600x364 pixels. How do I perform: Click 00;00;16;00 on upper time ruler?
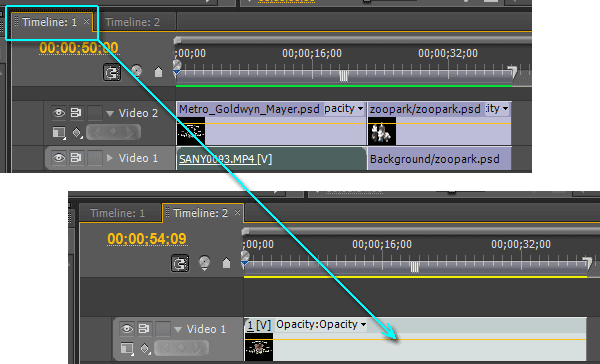pyautogui.click(x=312, y=53)
